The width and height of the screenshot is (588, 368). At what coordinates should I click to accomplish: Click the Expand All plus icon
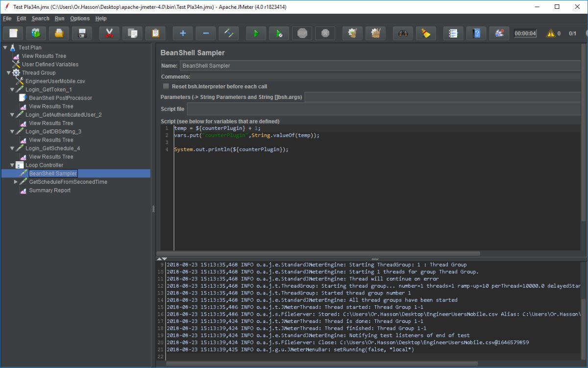[183, 33]
